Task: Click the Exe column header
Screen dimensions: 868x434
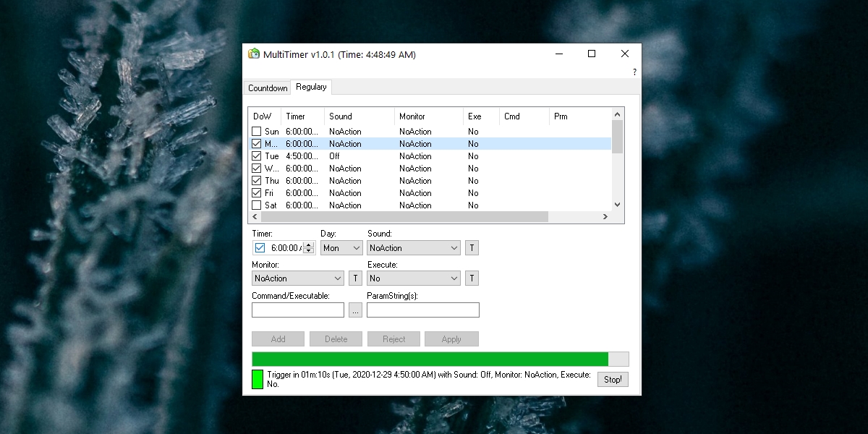Action: point(481,116)
